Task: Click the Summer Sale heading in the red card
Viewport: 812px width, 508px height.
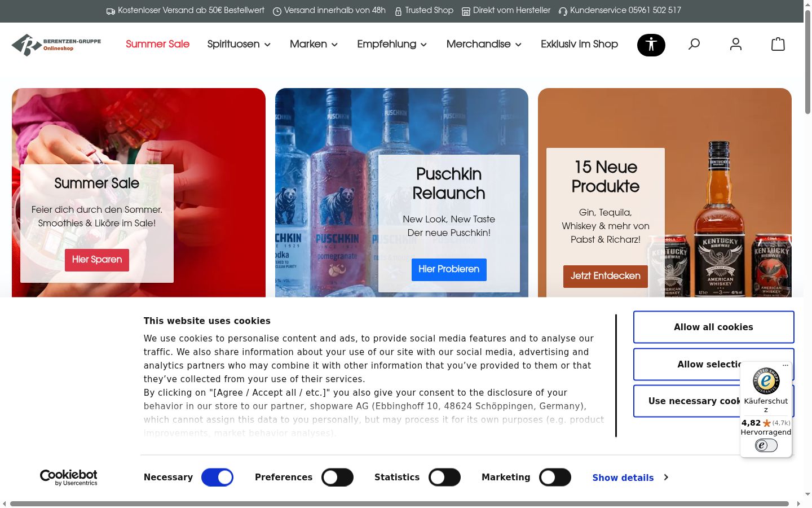Action: point(97,183)
